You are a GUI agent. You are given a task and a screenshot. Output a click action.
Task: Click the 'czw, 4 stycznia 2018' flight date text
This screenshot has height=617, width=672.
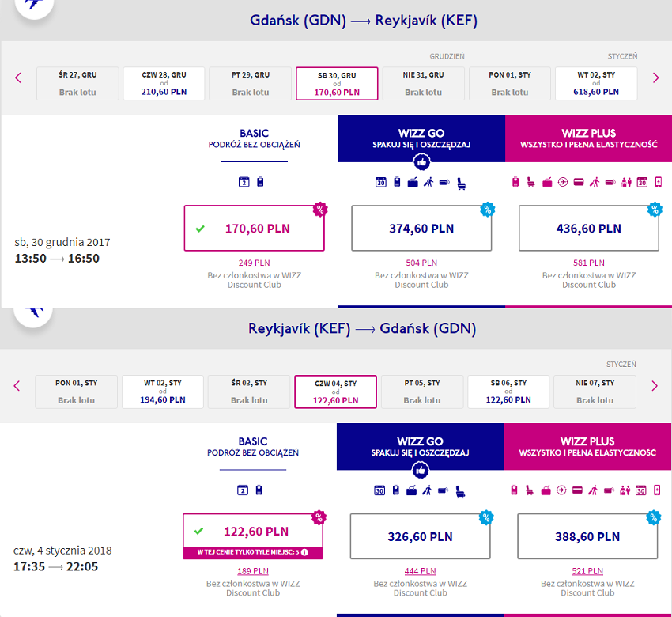tap(62, 551)
